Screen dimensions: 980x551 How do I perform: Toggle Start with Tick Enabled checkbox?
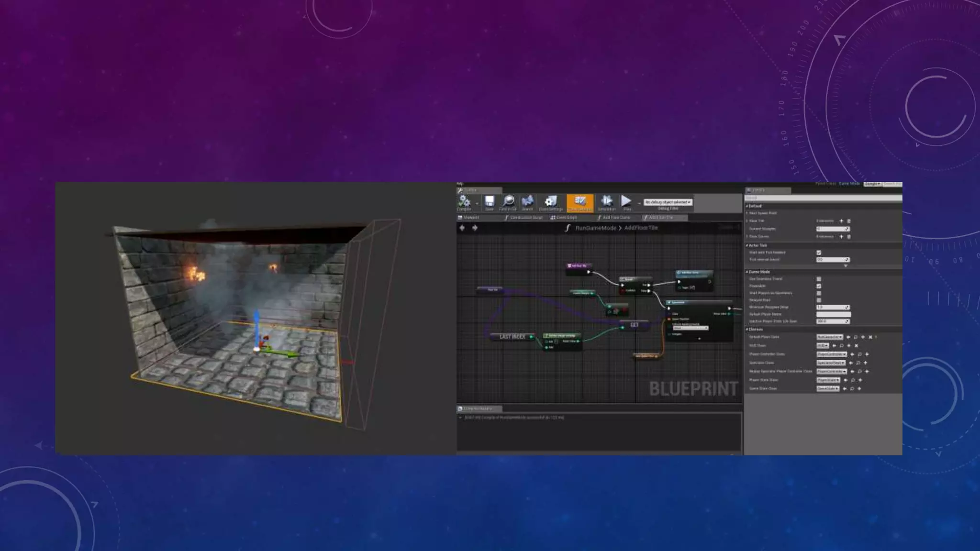point(819,253)
